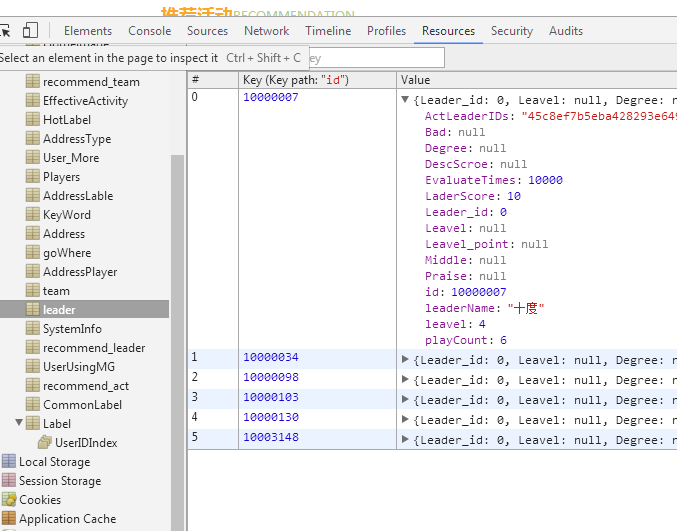Open the Session Storage section

60,480
